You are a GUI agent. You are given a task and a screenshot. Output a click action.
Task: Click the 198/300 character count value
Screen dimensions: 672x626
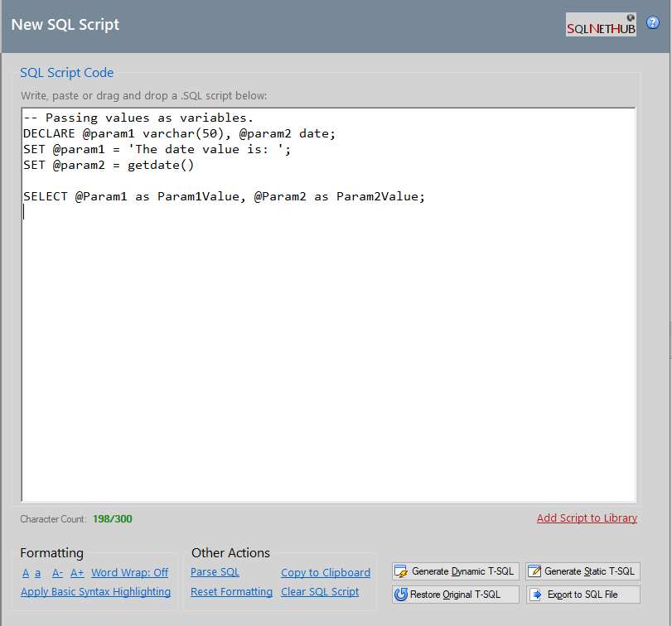[113, 519]
